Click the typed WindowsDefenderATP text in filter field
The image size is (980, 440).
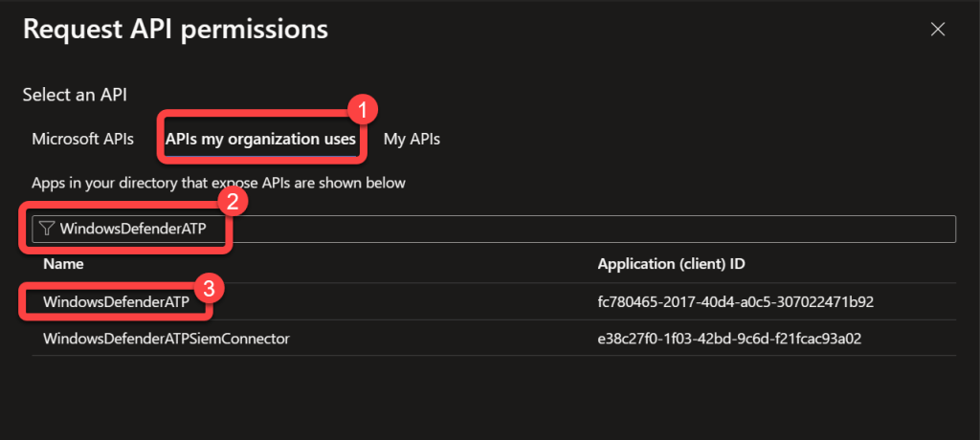pos(133,229)
